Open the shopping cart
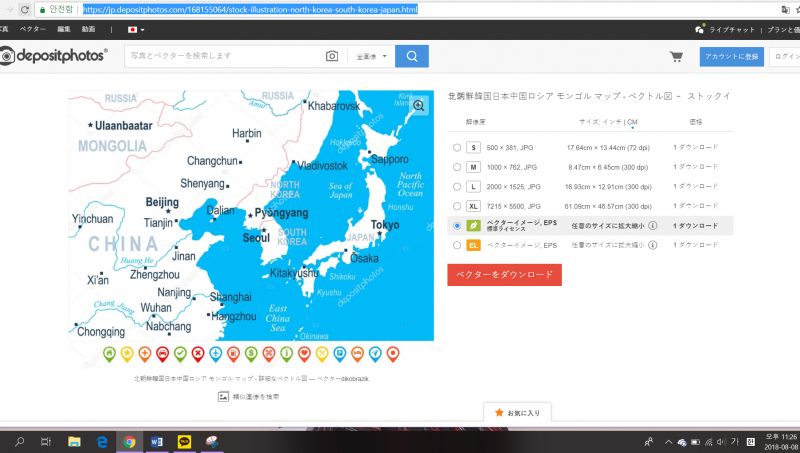 [676, 56]
